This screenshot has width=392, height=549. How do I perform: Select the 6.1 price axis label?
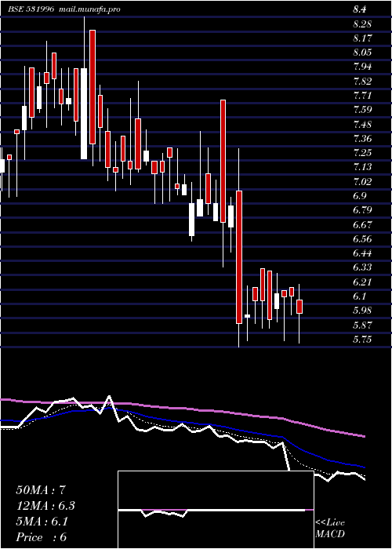[x=360, y=296]
